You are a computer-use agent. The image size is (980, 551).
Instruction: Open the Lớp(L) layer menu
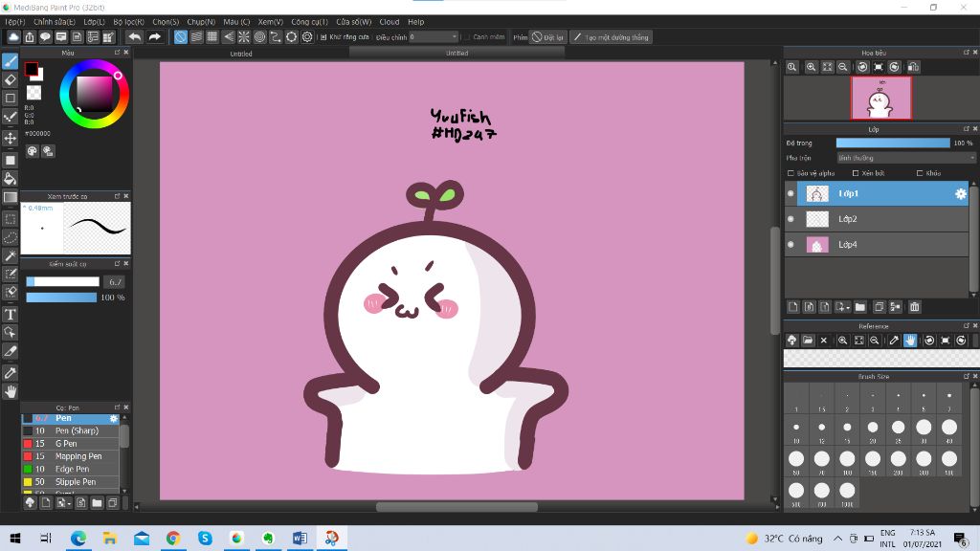(95, 22)
